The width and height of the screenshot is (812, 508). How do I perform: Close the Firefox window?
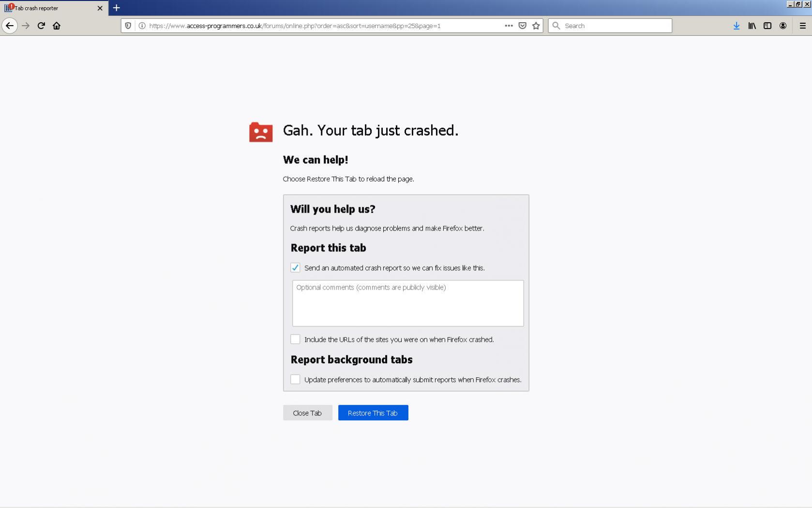(x=807, y=4)
